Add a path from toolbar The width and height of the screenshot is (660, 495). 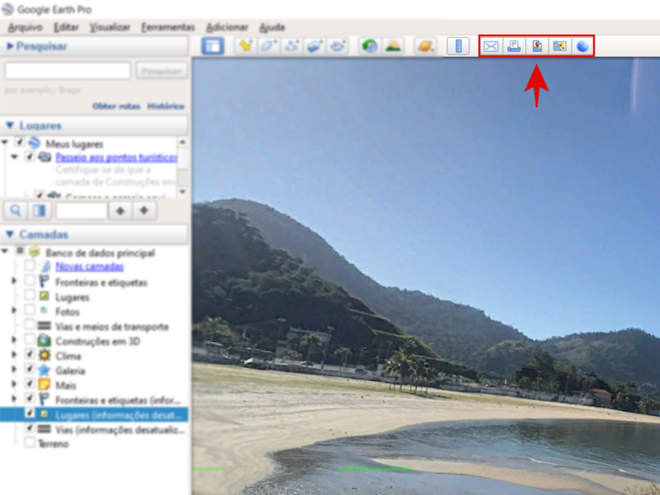[291, 46]
